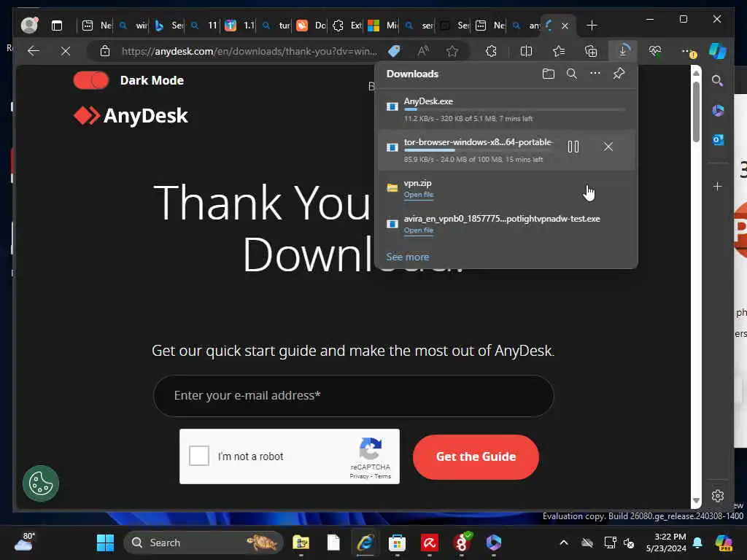Viewport: 747px width, 560px height.
Task: Stop page loading button
Action: coord(66,51)
